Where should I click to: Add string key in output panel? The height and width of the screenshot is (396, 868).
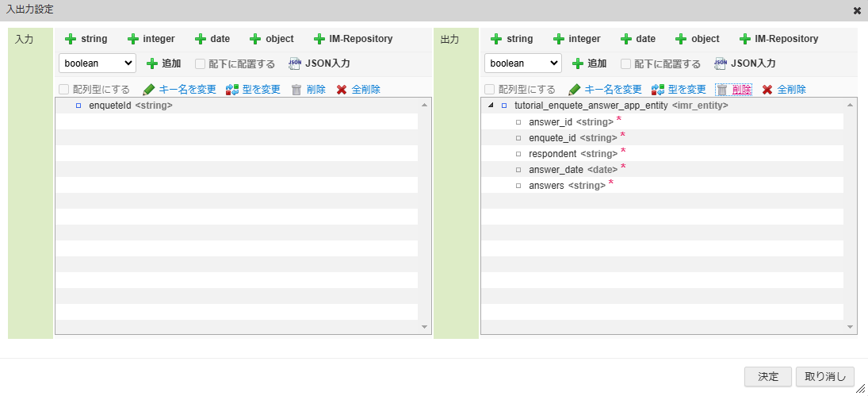pyautogui.click(x=511, y=39)
